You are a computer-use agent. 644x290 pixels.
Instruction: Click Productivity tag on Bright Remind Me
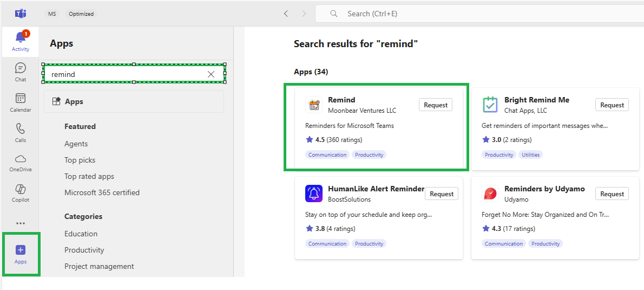coord(499,154)
